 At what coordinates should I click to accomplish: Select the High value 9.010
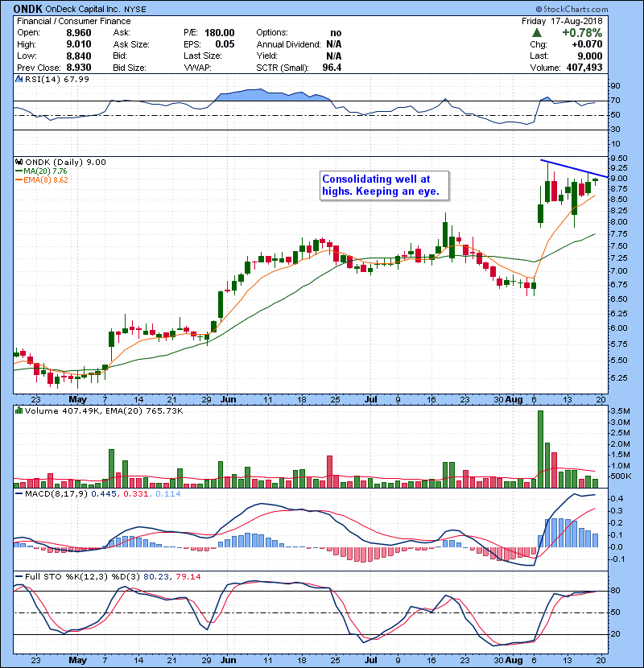pos(79,44)
